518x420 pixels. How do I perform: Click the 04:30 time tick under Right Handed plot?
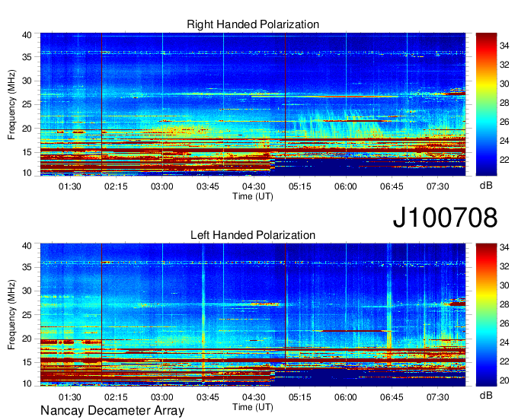254,186
